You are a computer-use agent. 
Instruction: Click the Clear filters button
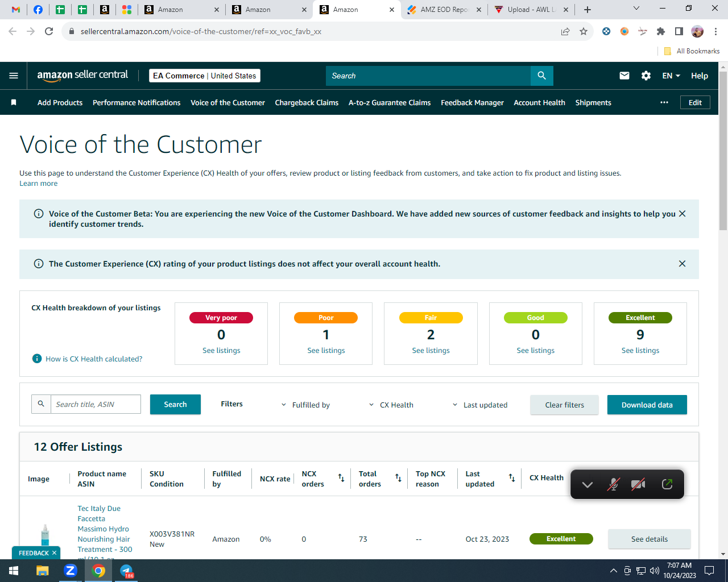[x=564, y=405]
